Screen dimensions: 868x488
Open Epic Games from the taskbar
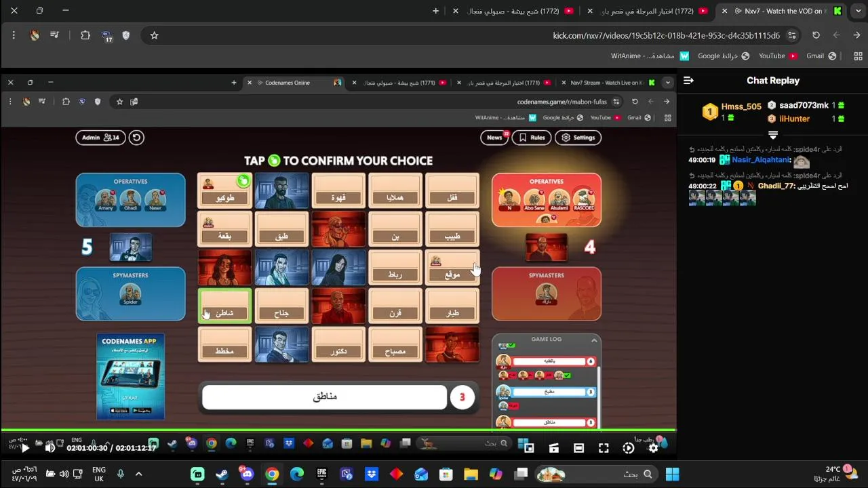(321, 474)
